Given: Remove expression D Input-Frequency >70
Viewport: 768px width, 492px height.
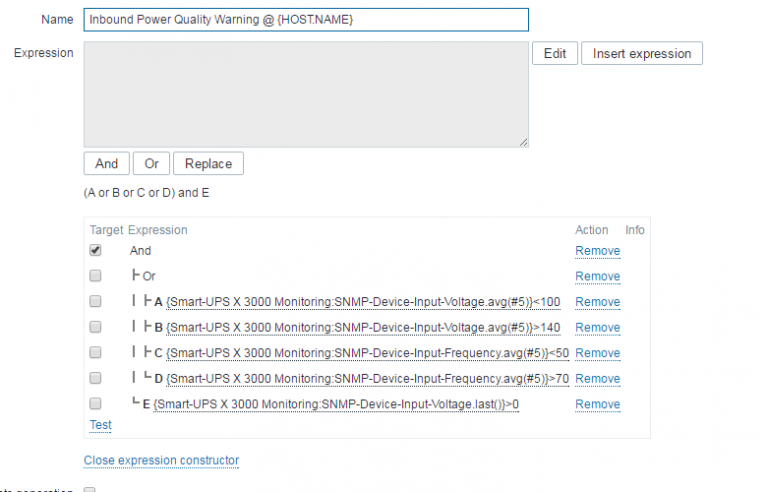Looking at the screenshot, I should coord(598,379).
